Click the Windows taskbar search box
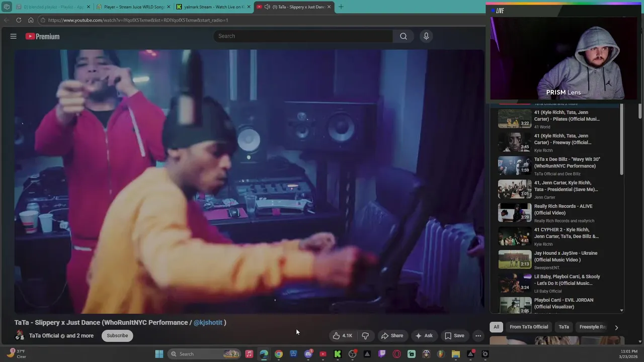644x362 pixels. click(x=204, y=354)
